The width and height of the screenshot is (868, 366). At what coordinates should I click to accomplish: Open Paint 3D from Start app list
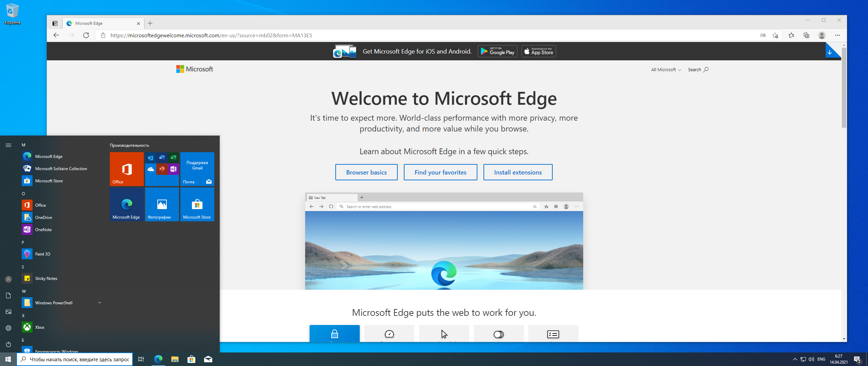(x=61, y=254)
